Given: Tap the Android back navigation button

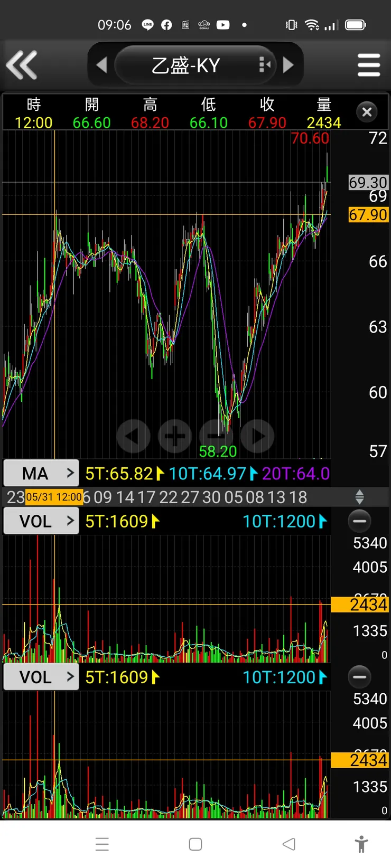Looking at the screenshot, I should pyautogui.click(x=288, y=844).
